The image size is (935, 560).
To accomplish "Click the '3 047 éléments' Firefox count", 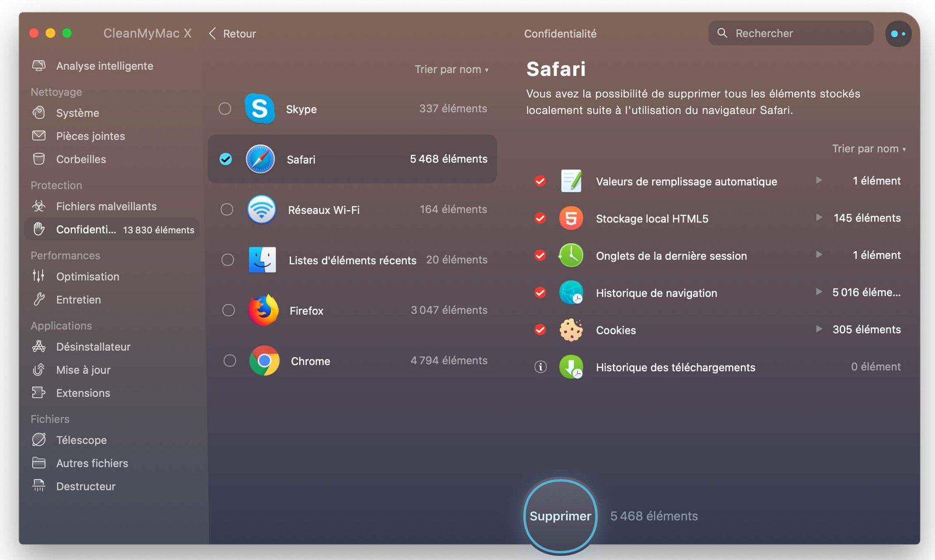I will tap(449, 310).
